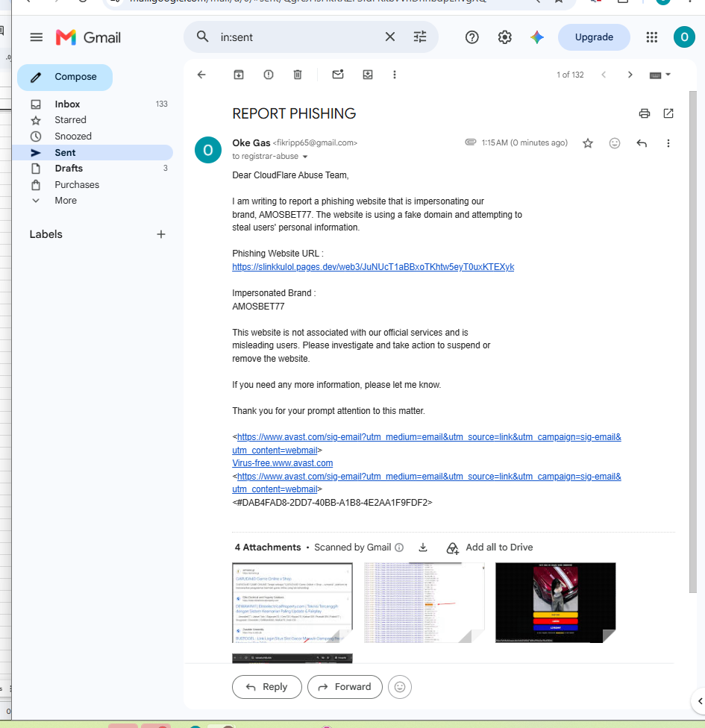Click the Upgrade button
Screen dimensions: 705x728
pyautogui.click(x=594, y=37)
